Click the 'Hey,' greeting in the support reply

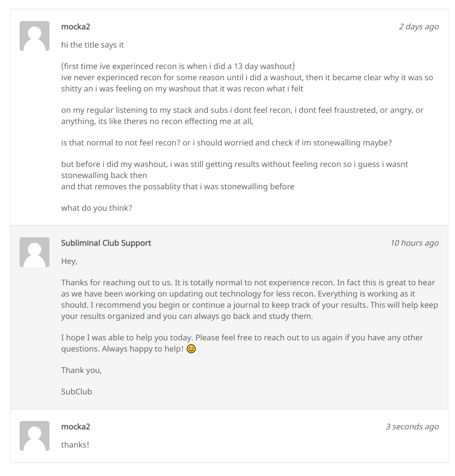click(69, 262)
